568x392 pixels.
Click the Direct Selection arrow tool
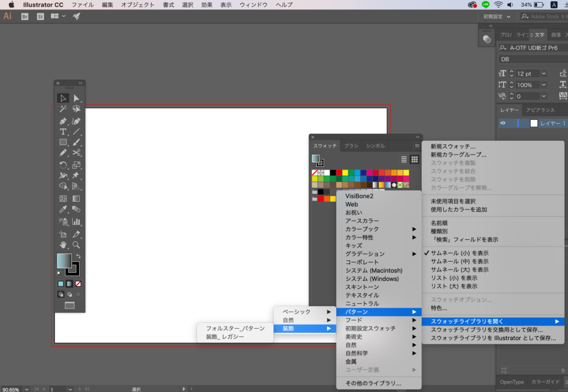point(77,99)
